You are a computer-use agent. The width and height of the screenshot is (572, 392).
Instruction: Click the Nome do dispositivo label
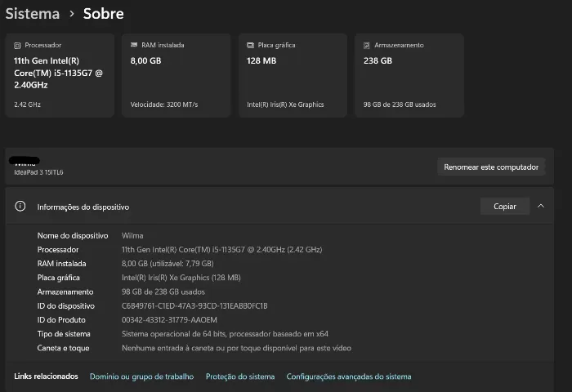point(73,236)
